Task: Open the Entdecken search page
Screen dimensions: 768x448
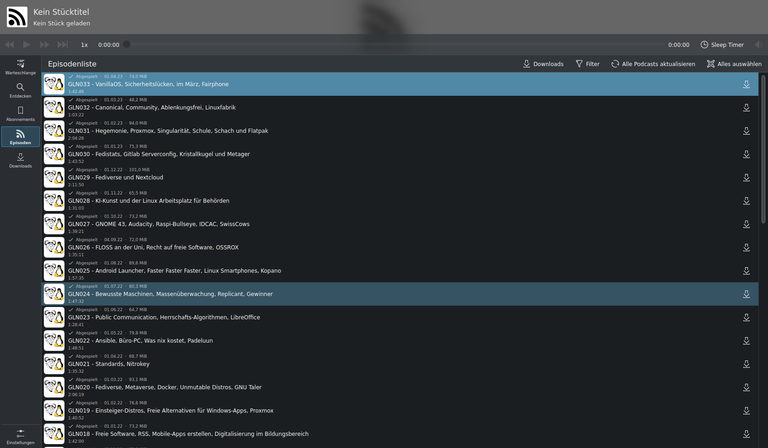Action: coord(20,90)
